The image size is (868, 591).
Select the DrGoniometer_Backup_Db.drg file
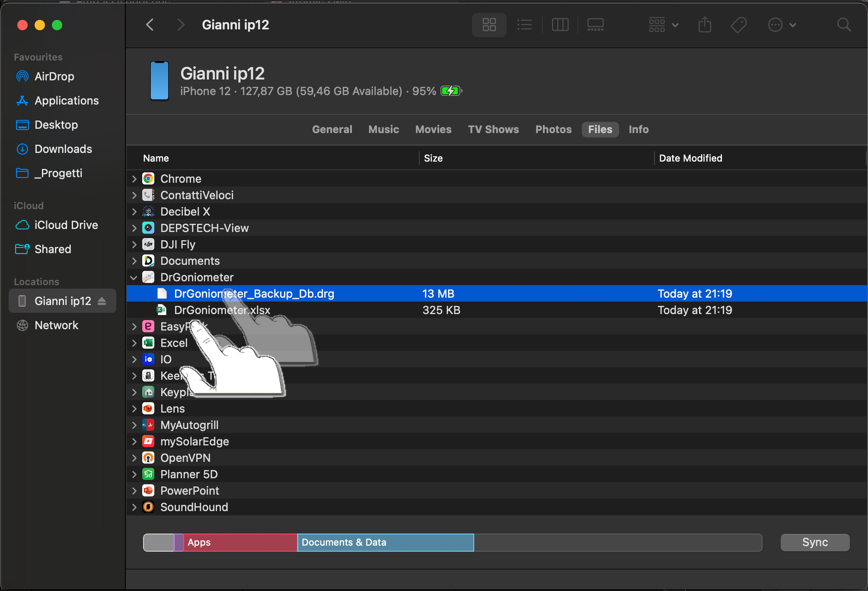click(x=497, y=294)
